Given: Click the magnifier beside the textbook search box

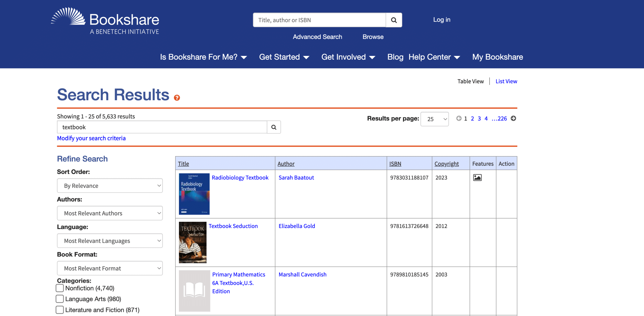Looking at the screenshot, I should point(273,127).
